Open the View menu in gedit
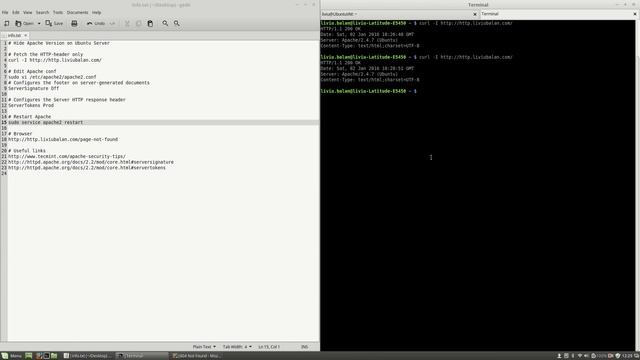The height and width of the screenshot is (360, 640). tap(27, 13)
